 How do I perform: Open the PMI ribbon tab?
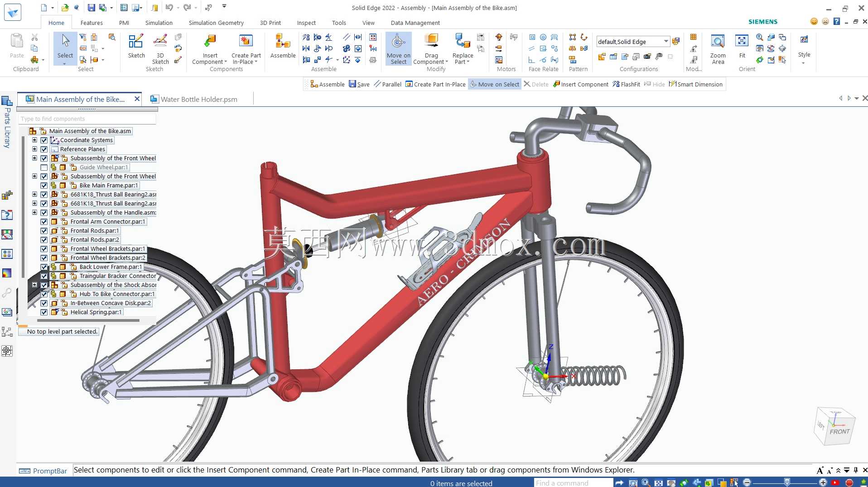(x=124, y=23)
